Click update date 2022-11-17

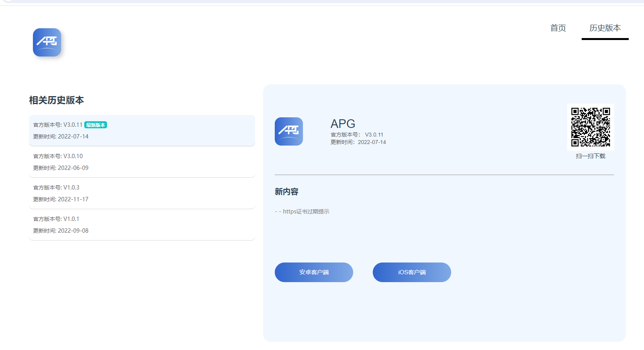click(61, 199)
